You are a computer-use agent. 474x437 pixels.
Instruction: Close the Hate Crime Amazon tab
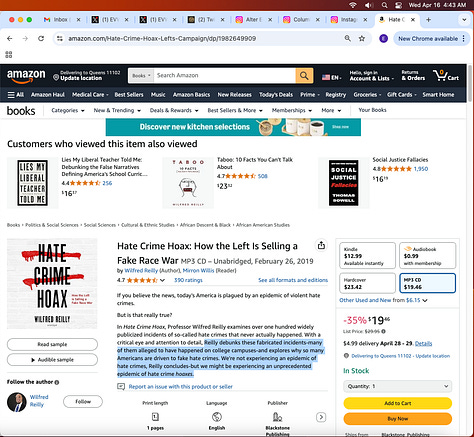tap(413, 20)
